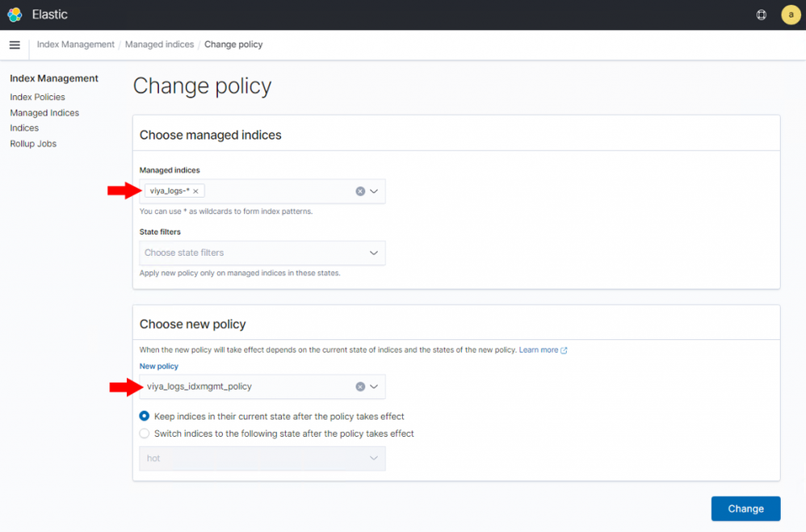Clear the New policy selection
The height and width of the screenshot is (532, 806).
coord(360,387)
